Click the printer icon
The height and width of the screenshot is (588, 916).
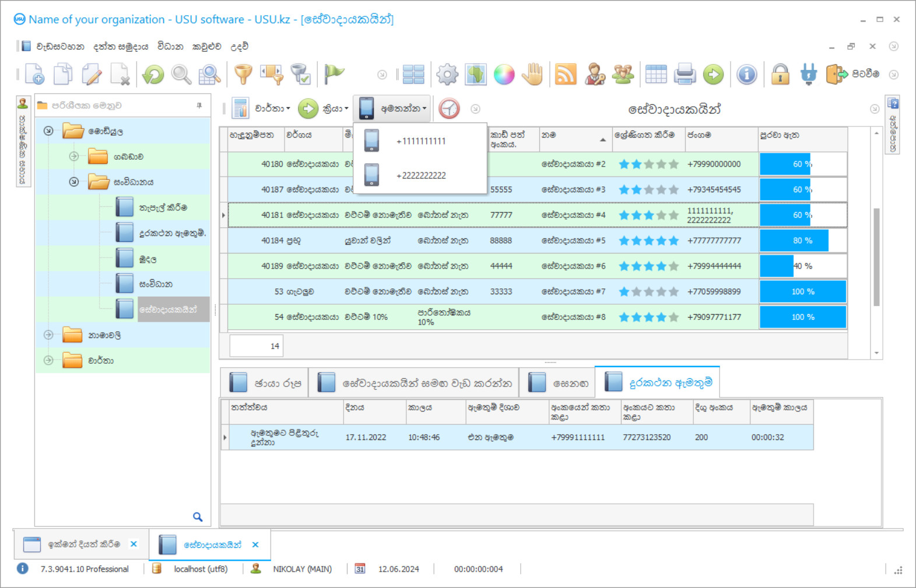(685, 75)
